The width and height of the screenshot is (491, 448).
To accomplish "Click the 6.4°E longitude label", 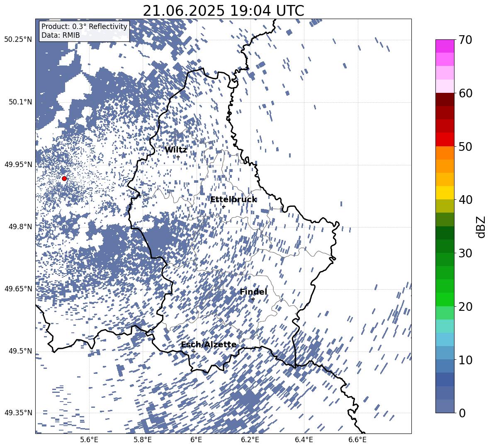I will tap(304, 440).
